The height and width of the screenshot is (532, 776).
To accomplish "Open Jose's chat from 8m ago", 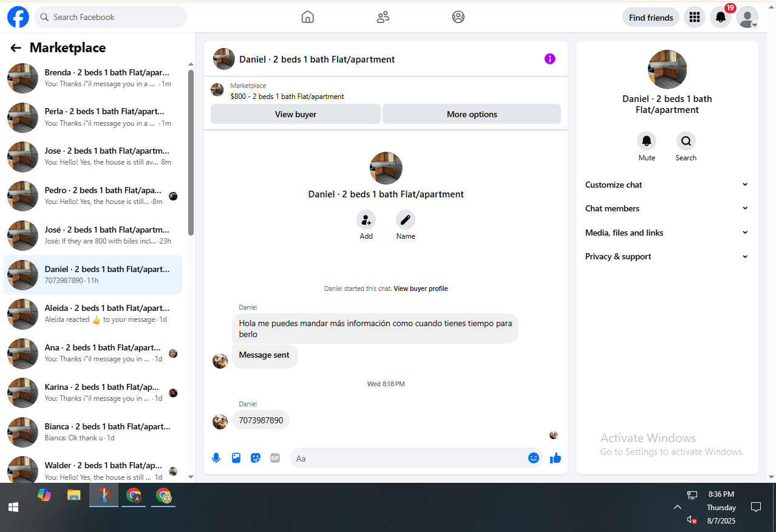I will [x=93, y=157].
